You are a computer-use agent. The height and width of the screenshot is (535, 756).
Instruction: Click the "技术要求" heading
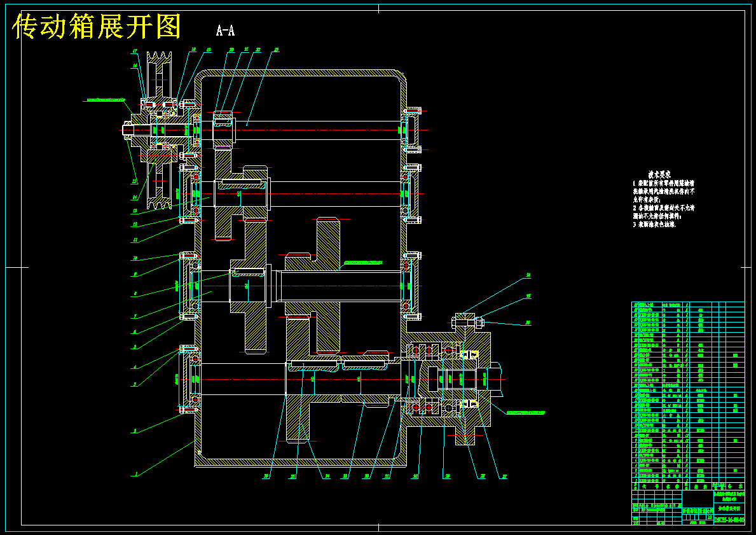659,175
